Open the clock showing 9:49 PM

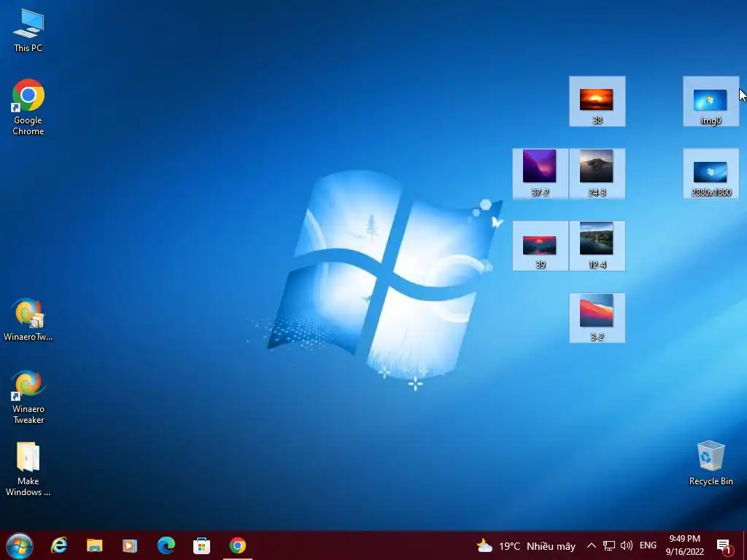pyautogui.click(x=684, y=545)
